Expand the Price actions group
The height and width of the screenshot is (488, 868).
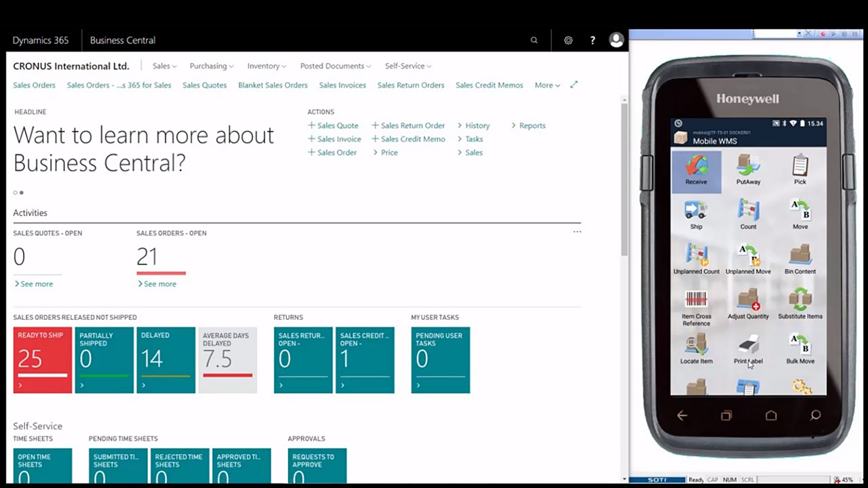tap(385, 152)
